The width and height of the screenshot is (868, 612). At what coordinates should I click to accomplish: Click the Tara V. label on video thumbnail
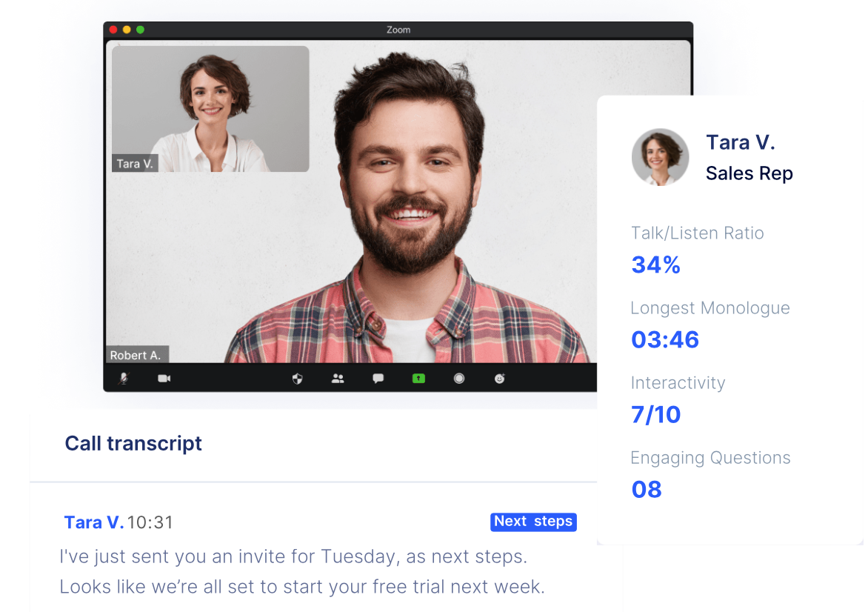(135, 164)
